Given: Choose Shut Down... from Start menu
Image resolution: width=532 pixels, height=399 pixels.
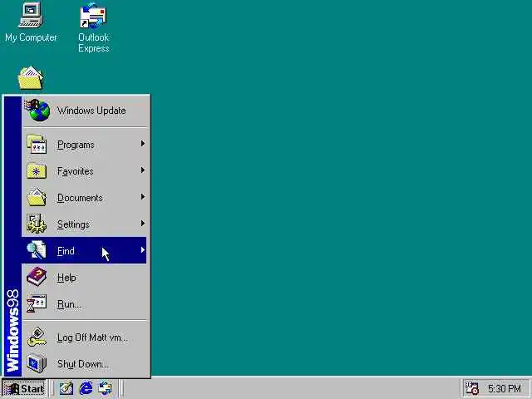Looking at the screenshot, I should pyautogui.click(x=84, y=363).
